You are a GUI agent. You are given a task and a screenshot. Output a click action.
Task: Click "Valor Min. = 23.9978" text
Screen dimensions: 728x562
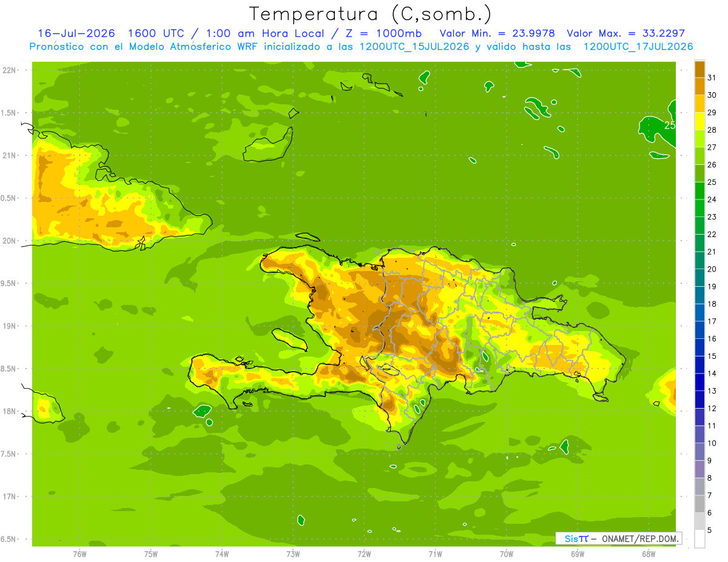click(497, 33)
